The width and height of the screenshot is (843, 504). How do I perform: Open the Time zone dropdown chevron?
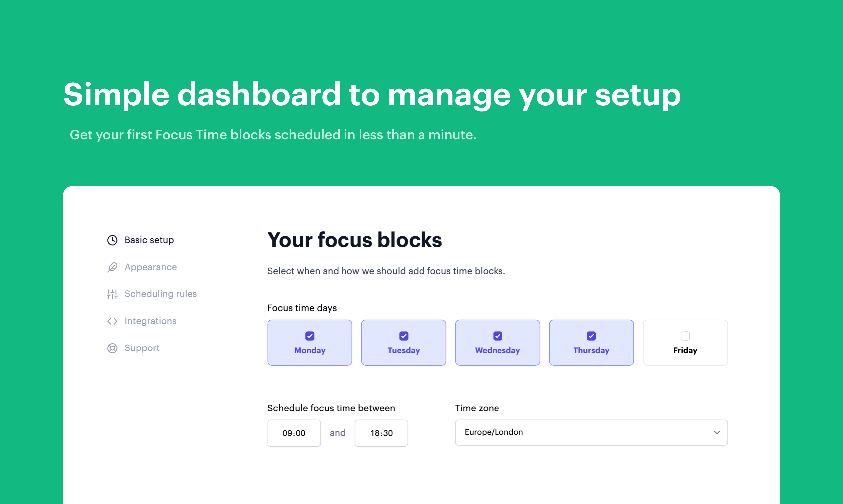pos(717,432)
